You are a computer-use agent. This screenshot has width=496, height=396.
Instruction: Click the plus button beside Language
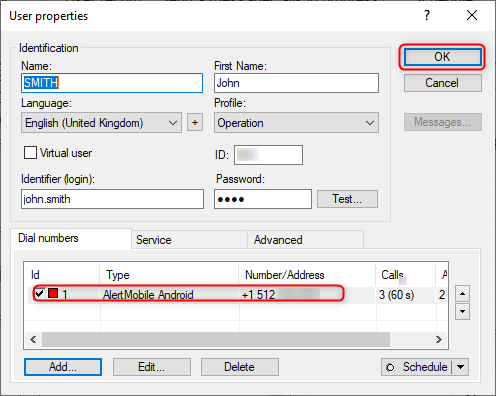click(x=195, y=123)
